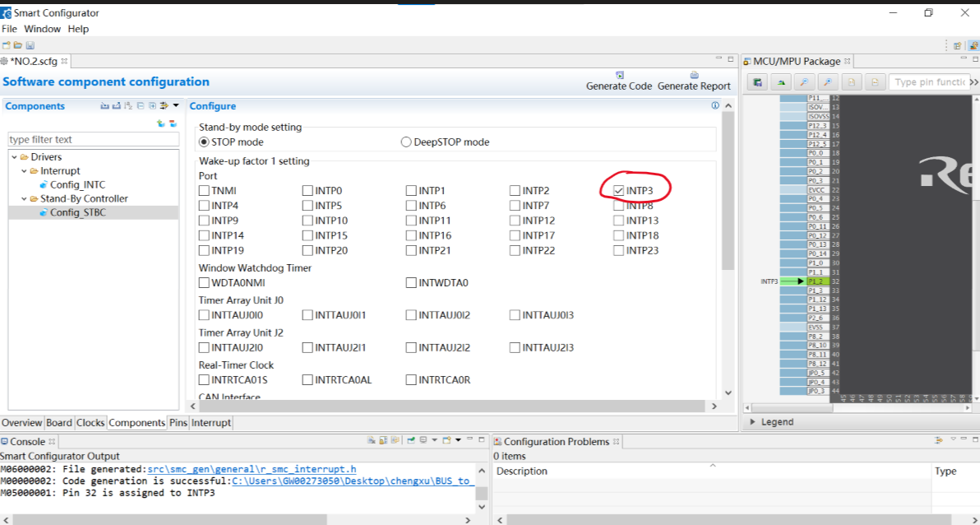Open the display selected console dropdown arrow

point(434,440)
